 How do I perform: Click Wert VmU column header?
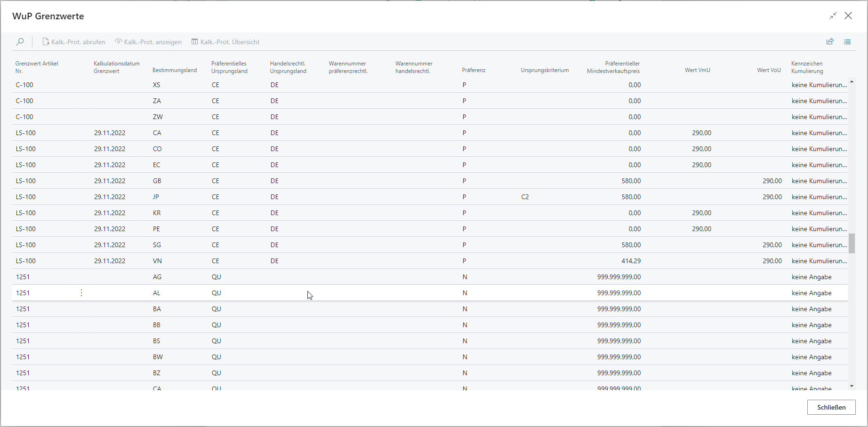coord(697,70)
